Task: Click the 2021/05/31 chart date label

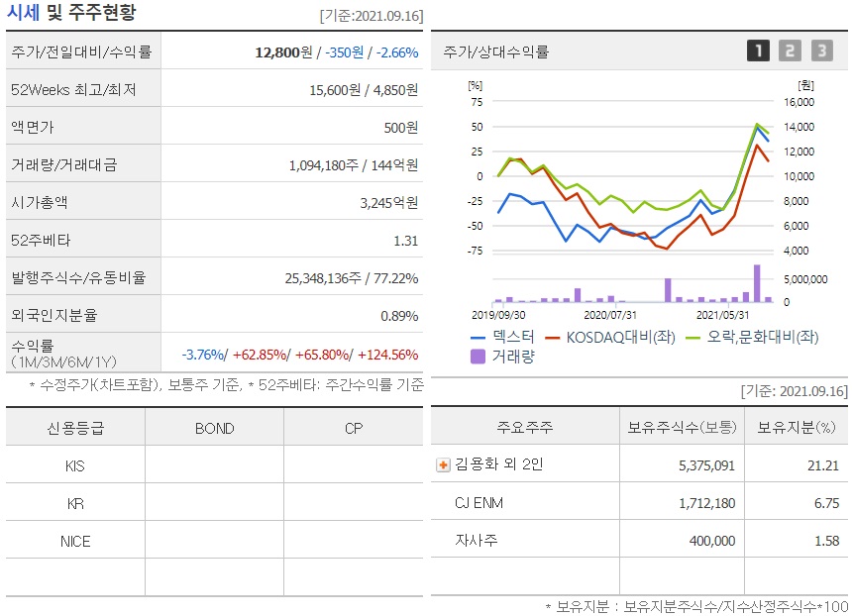Action: tap(722, 315)
